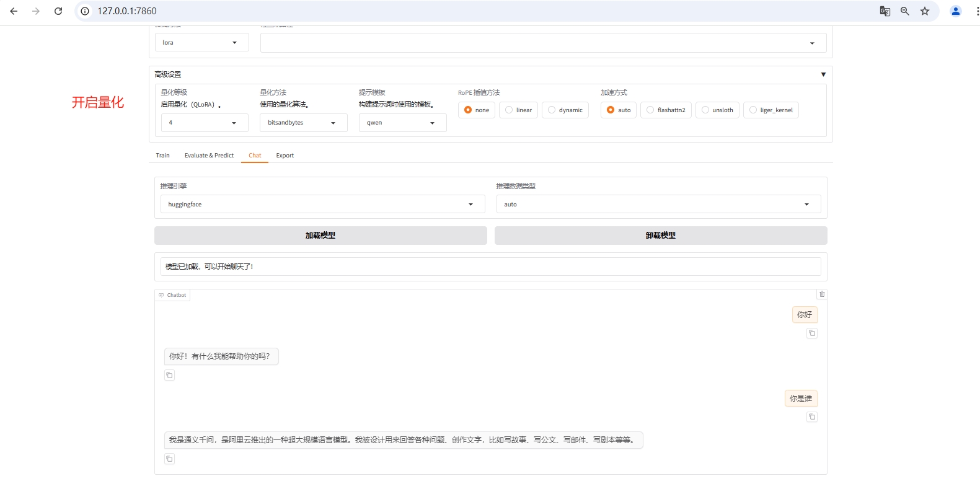The height and width of the screenshot is (481, 980).
Task: Reload the page in browser
Action: tap(58, 11)
